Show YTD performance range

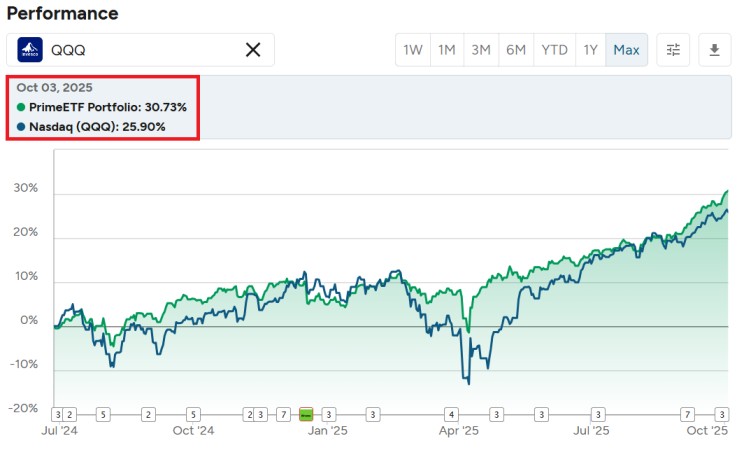[554, 50]
